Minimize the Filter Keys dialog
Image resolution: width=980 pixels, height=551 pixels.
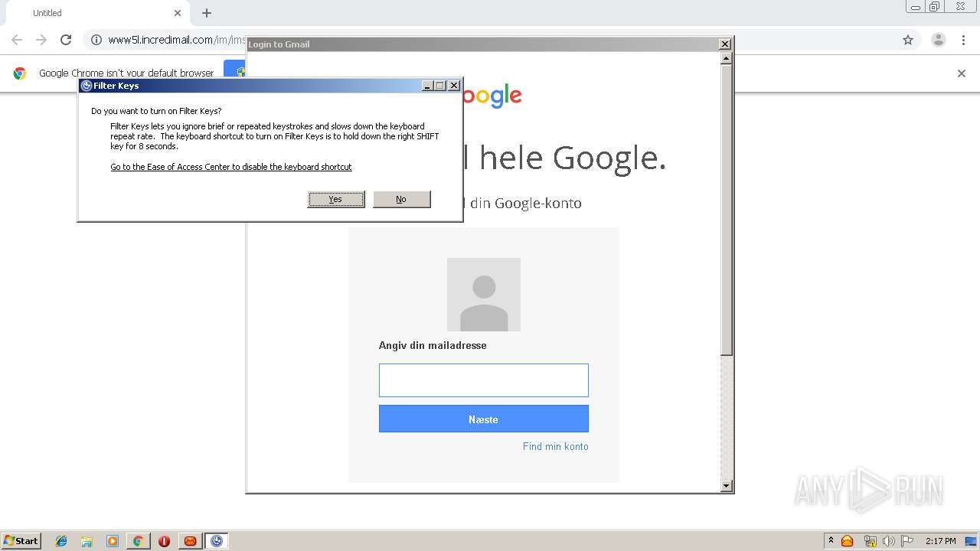427,86
